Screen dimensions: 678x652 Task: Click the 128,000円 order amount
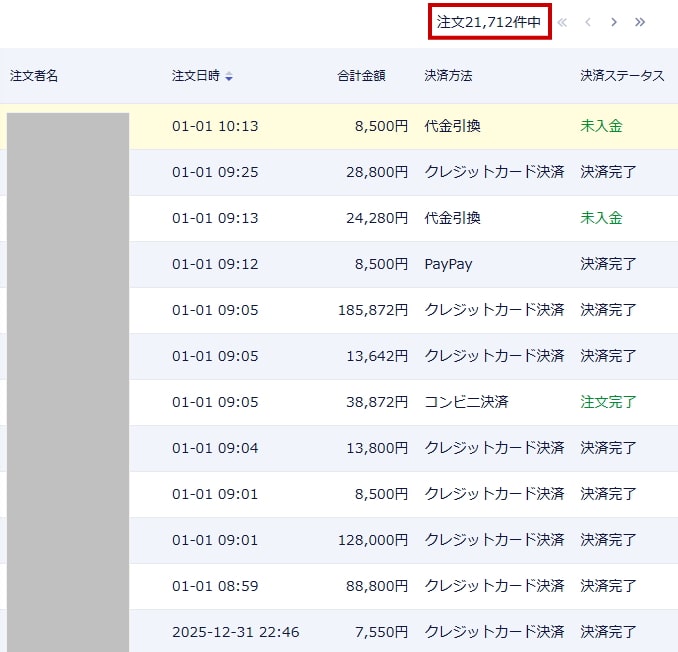(x=372, y=540)
